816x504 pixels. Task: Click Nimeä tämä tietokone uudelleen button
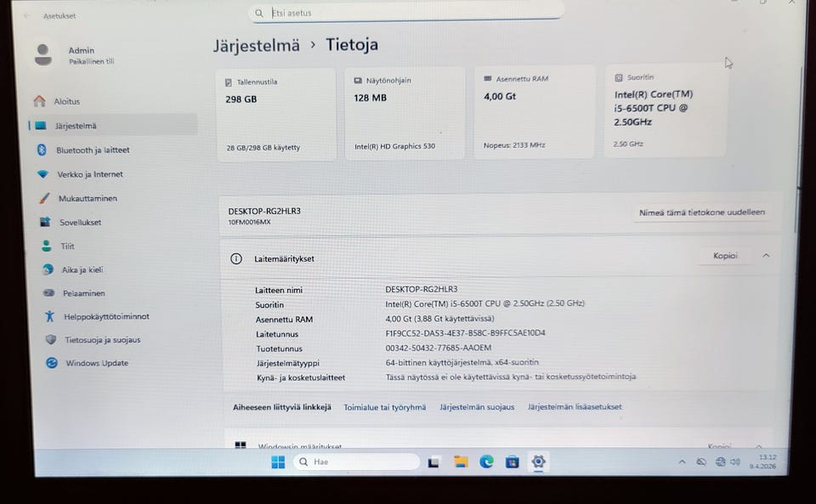click(x=701, y=212)
